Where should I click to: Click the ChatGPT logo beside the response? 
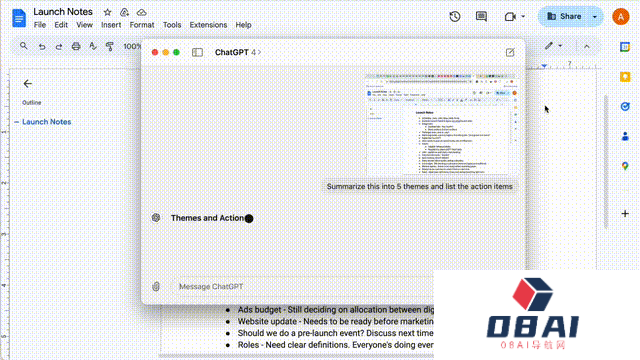156,218
